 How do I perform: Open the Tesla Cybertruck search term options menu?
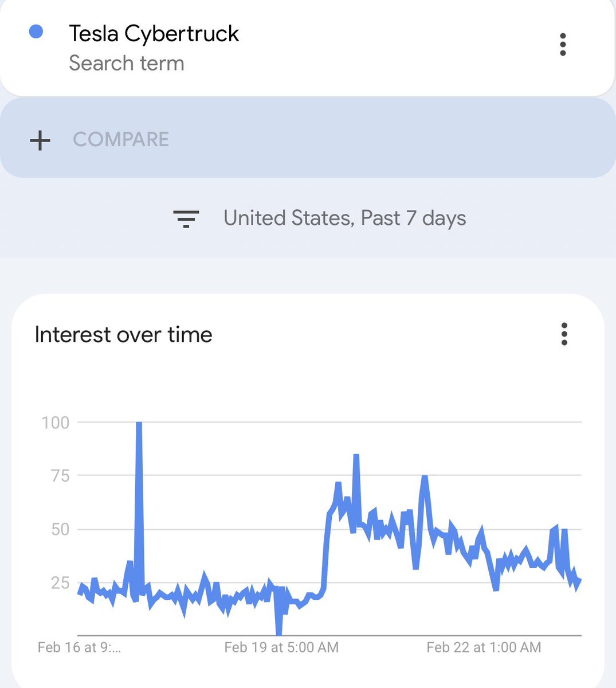563,44
